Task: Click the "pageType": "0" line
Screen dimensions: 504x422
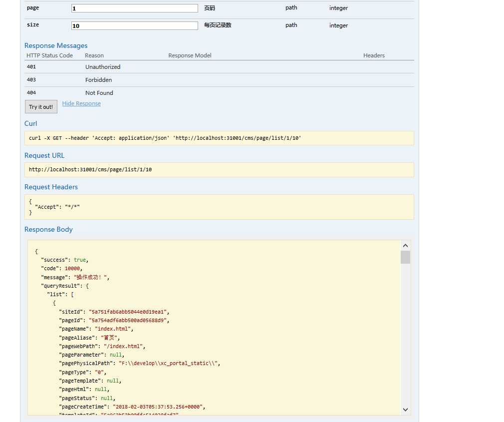Action: [x=83, y=372]
